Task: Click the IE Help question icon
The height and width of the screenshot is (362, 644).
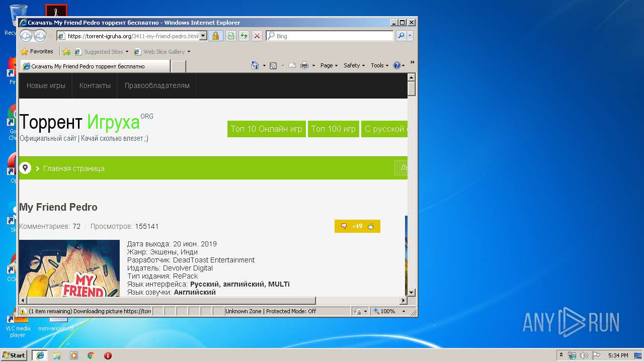Action: click(396, 65)
